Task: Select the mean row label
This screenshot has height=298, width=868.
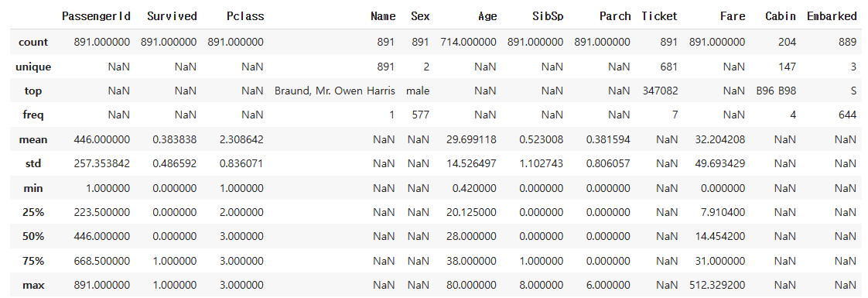Action: click(33, 139)
